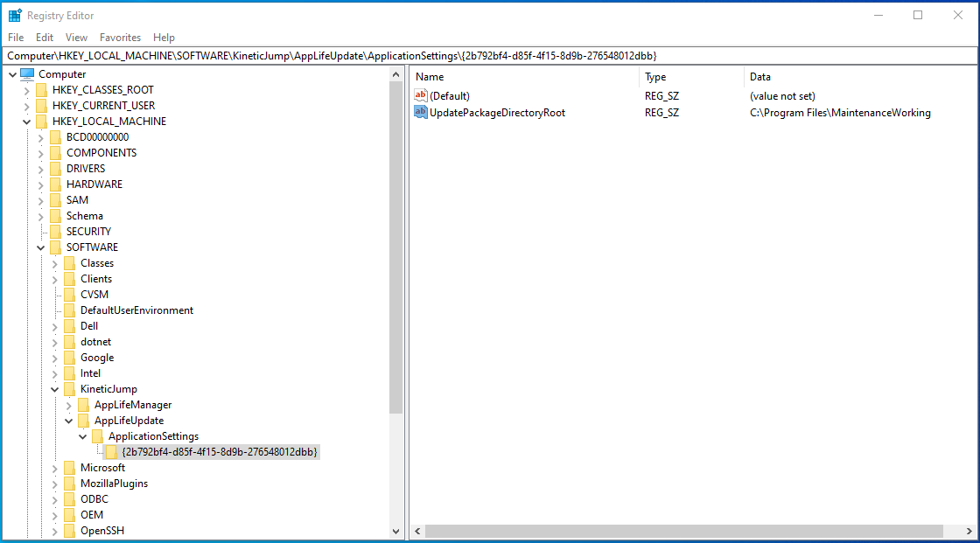980x543 pixels.
Task: Select the DefaultUserEnvironment folder icon
Action: 69,310
